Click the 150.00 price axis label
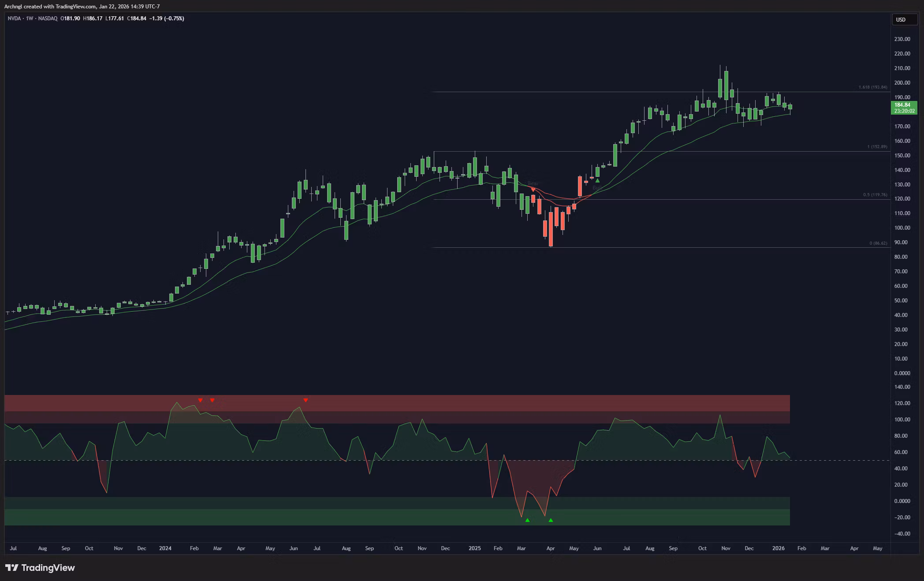The height and width of the screenshot is (581, 924). pyautogui.click(x=902, y=156)
